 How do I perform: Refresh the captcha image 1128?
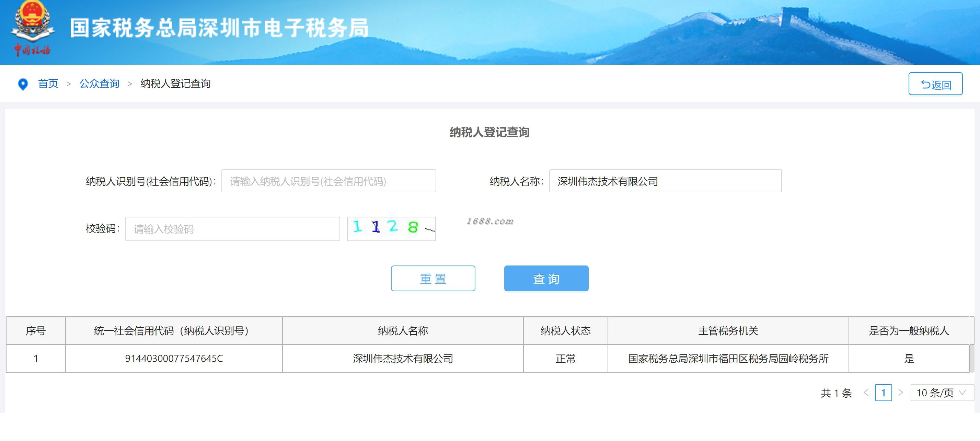391,229
